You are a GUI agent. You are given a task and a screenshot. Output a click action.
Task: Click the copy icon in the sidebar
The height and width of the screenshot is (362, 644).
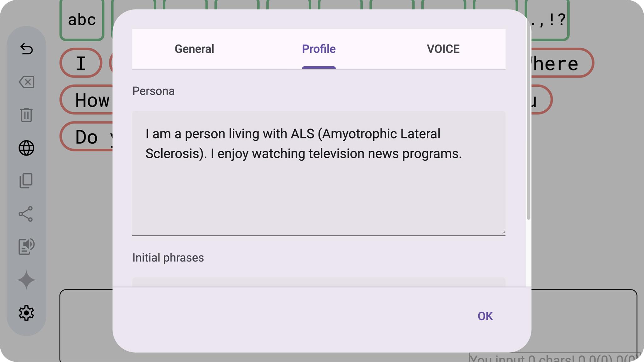click(x=26, y=181)
